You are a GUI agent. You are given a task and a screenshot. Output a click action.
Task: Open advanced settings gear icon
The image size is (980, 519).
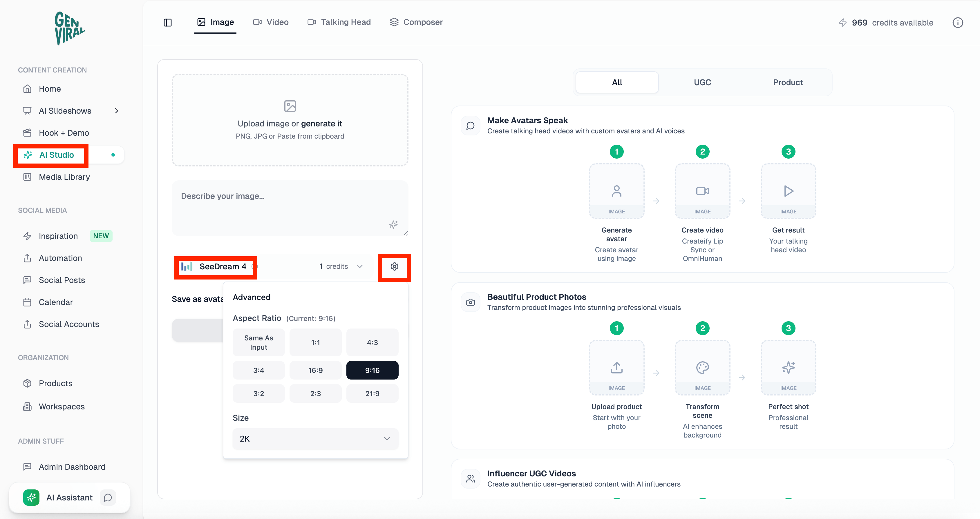point(395,266)
